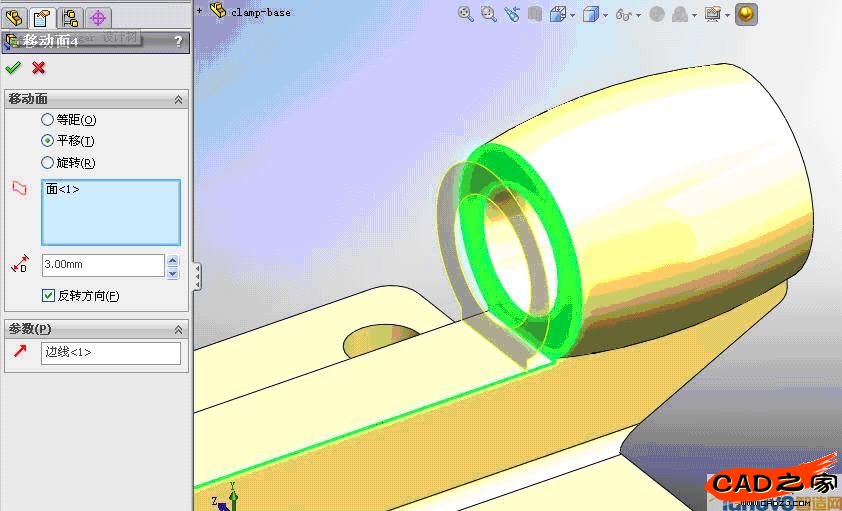This screenshot has width=842, height=511.
Task: Expand the clamp-base tree node
Action: click(200, 11)
